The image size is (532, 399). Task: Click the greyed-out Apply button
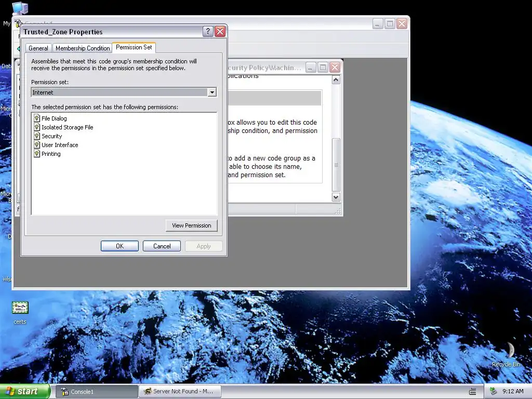point(204,246)
